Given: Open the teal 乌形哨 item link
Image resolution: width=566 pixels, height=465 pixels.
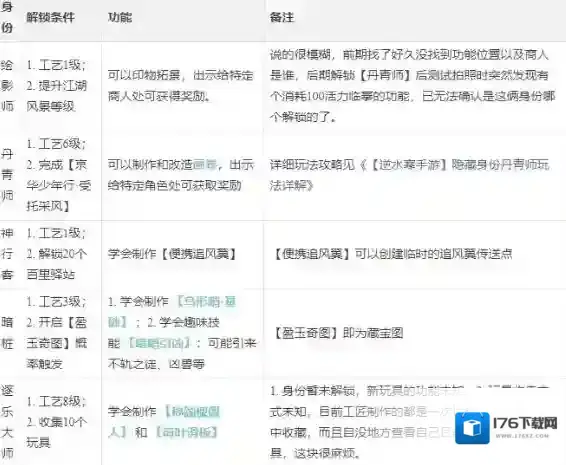Looking at the screenshot, I should pyautogui.click(x=172, y=312).
